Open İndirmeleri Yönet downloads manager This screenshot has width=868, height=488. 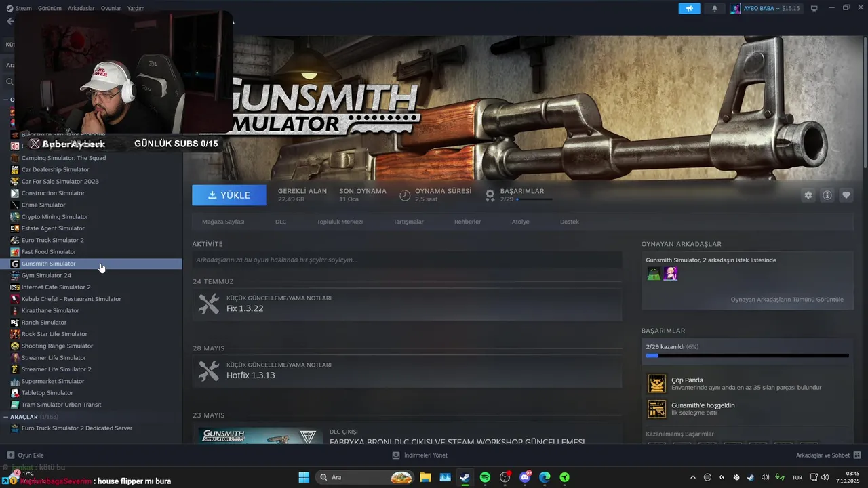point(420,455)
